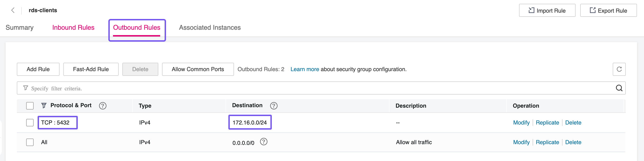Select all rules with header checkbox
The image size is (644, 161).
click(x=30, y=106)
